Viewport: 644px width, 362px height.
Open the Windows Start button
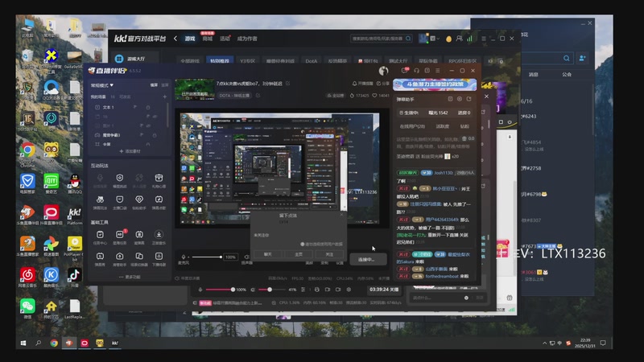[23, 343]
